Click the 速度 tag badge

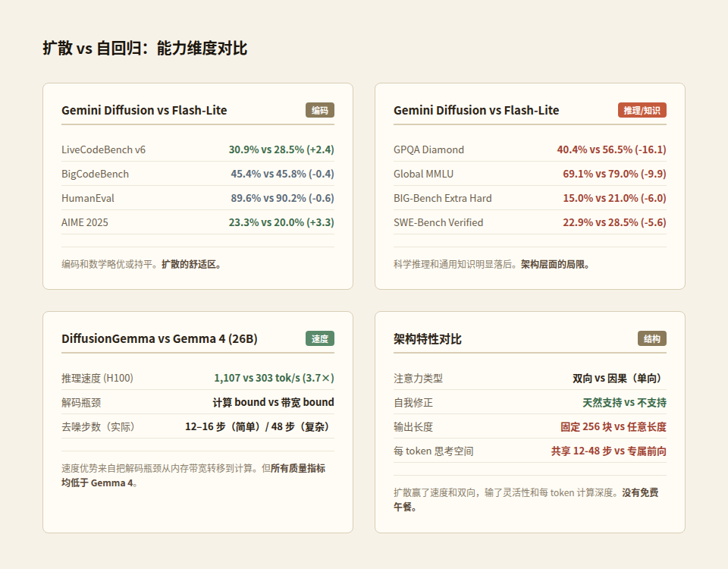click(x=320, y=338)
